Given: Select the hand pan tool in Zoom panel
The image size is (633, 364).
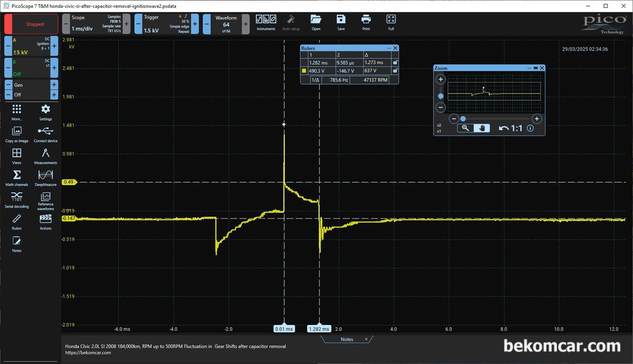Looking at the screenshot, I should tap(482, 128).
